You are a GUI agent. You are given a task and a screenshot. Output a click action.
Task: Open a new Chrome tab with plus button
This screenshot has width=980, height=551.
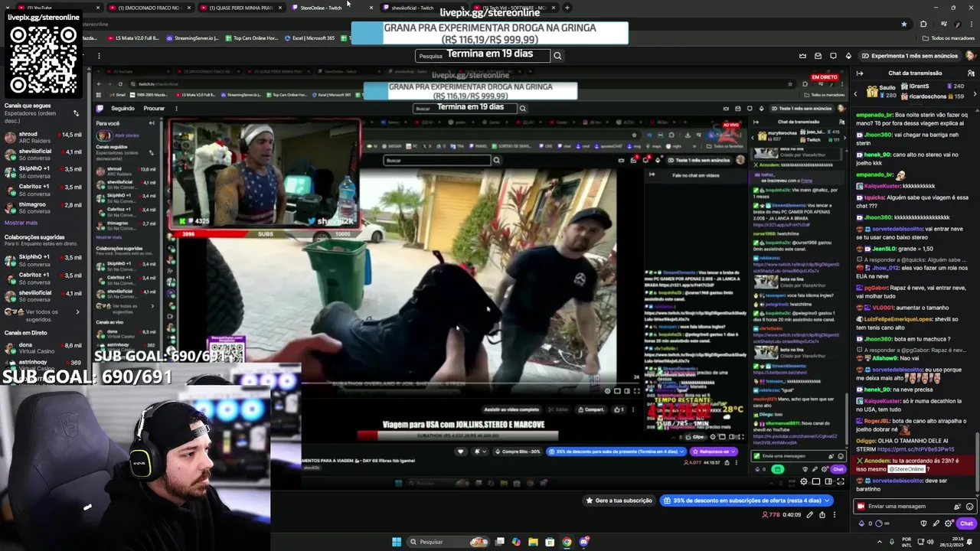point(567,8)
